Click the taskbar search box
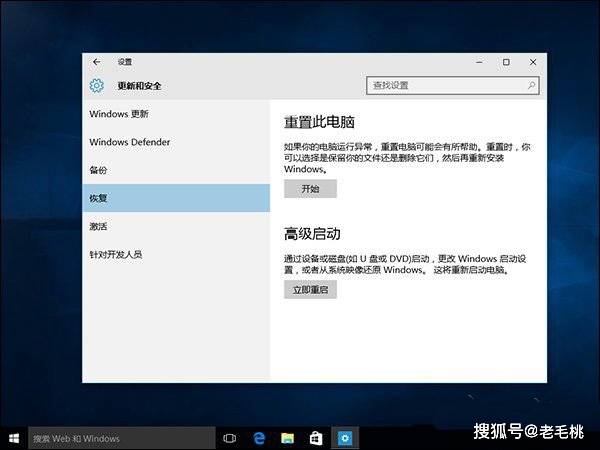The image size is (600, 450). [x=120, y=438]
